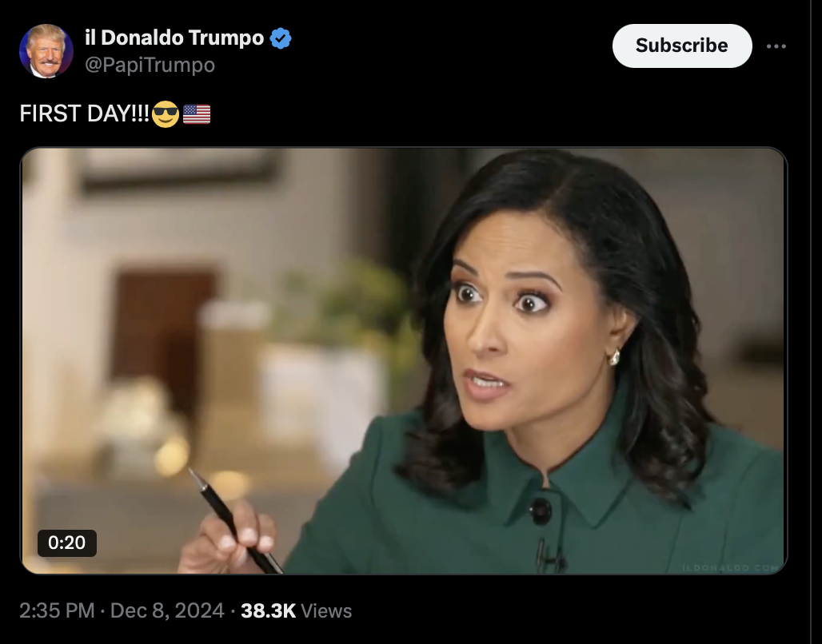Click the ILDONALDO.COM watermark in video
Viewport: 822px width, 644px height.
730,568
